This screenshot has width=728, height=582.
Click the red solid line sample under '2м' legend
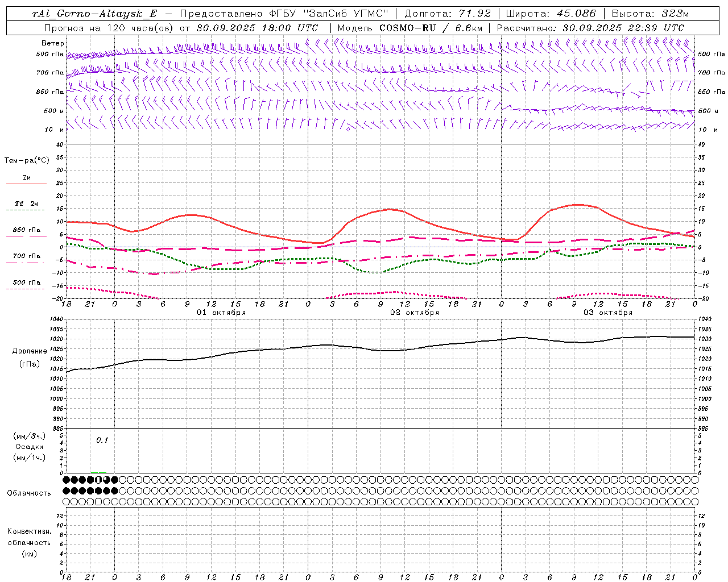pos(26,184)
